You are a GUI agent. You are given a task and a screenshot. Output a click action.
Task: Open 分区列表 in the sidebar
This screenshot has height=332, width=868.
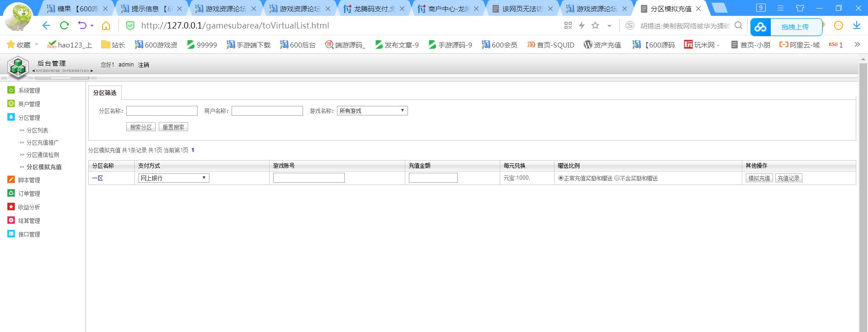pyautogui.click(x=37, y=130)
